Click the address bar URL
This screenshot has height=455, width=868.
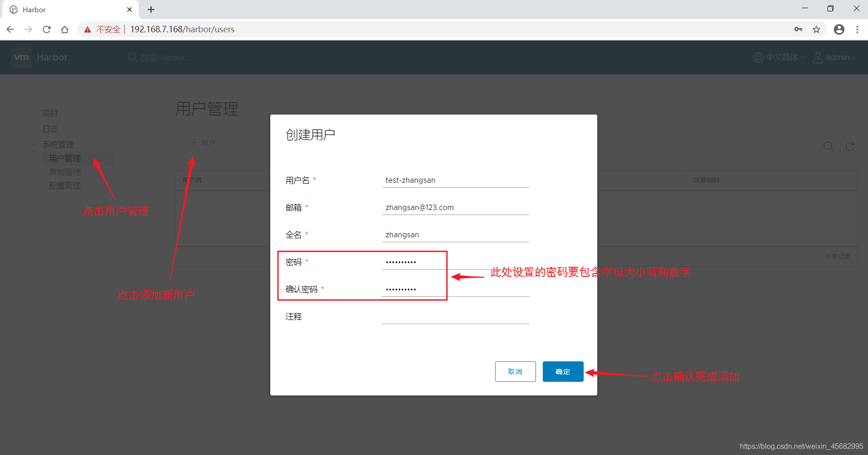[182, 30]
